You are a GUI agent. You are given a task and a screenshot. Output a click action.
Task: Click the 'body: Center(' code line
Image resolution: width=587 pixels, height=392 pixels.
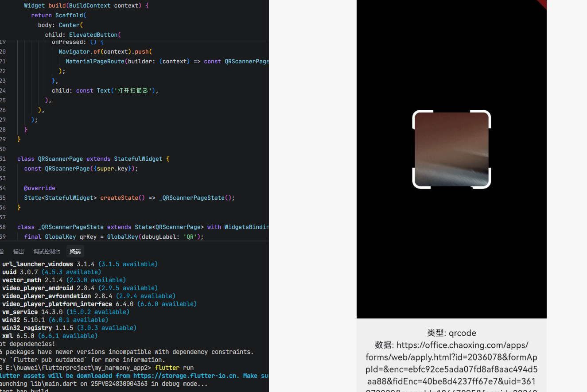(61, 25)
